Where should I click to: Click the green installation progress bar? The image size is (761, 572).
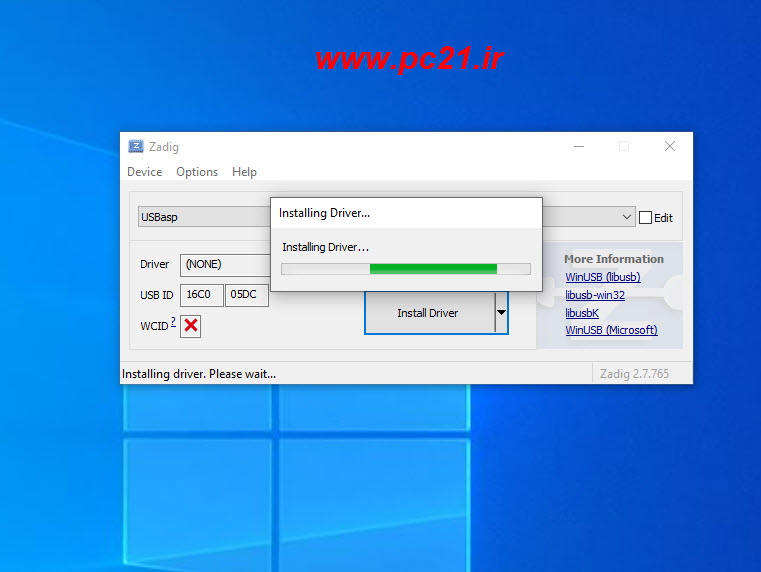[406, 269]
